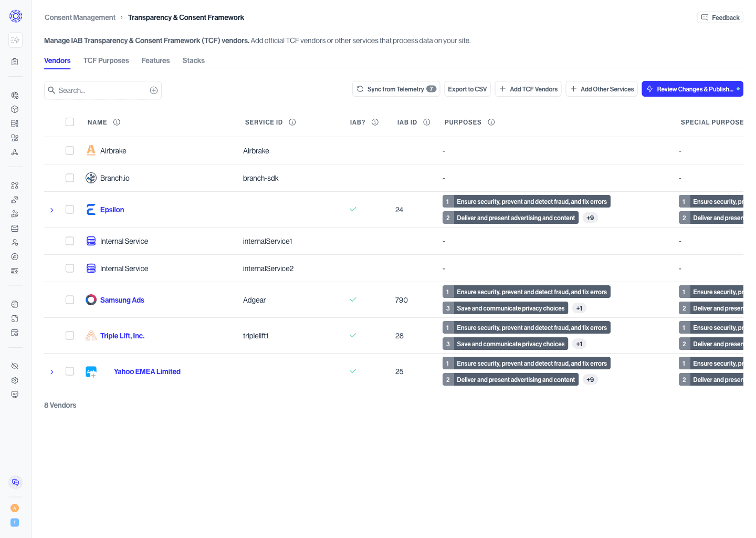Show +9 more purposes for Yahoo EMEA
Viewport: 756px width, 538px height.
590,379
